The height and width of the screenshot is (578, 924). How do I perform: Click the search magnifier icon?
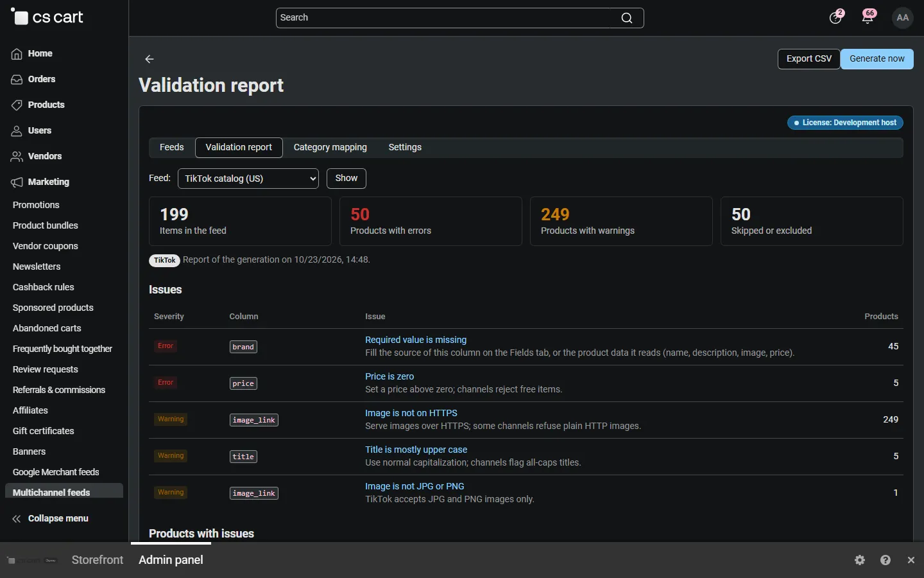point(627,18)
